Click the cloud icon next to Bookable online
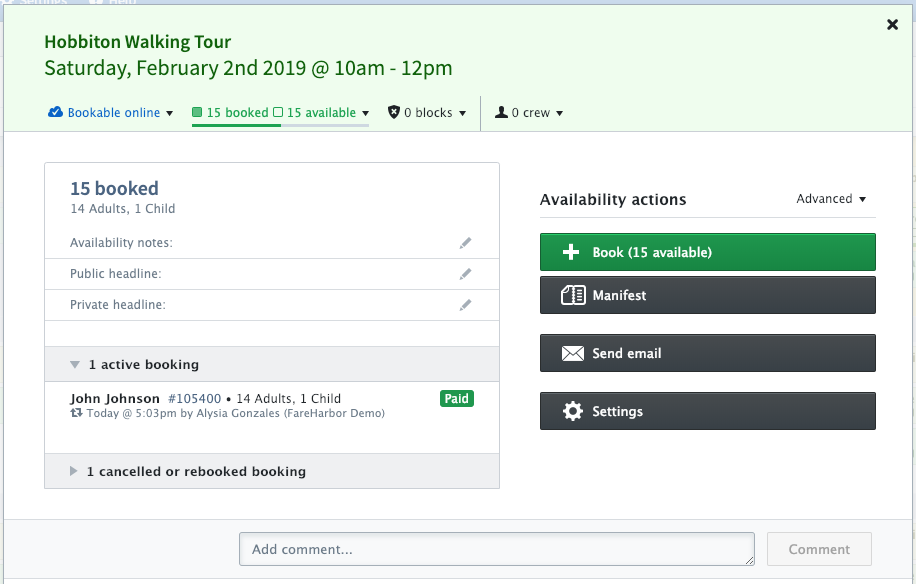The height and width of the screenshot is (584, 916). click(57, 112)
